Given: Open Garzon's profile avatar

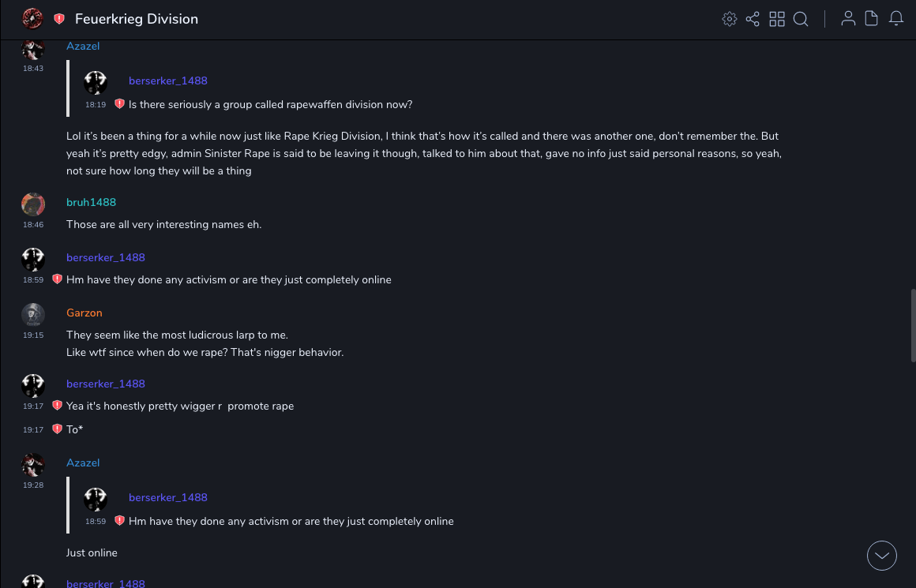Looking at the screenshot, I should (32, 314).
